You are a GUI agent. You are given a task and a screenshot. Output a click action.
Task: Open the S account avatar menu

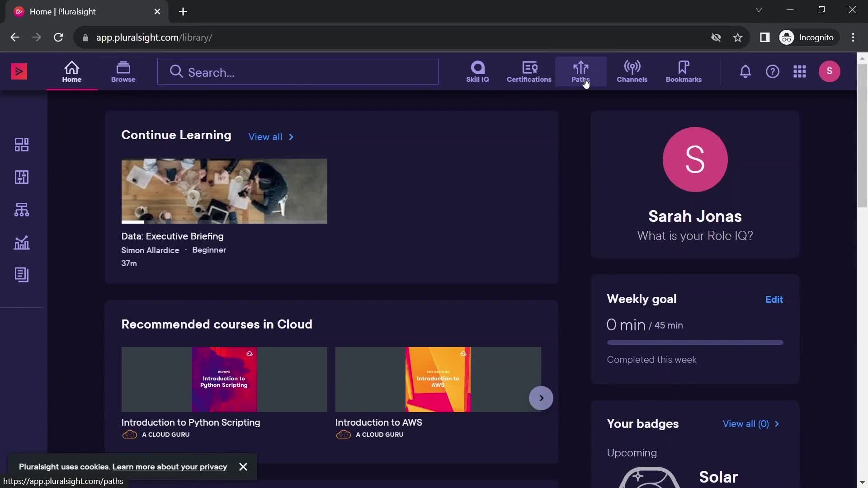[830, 71]
